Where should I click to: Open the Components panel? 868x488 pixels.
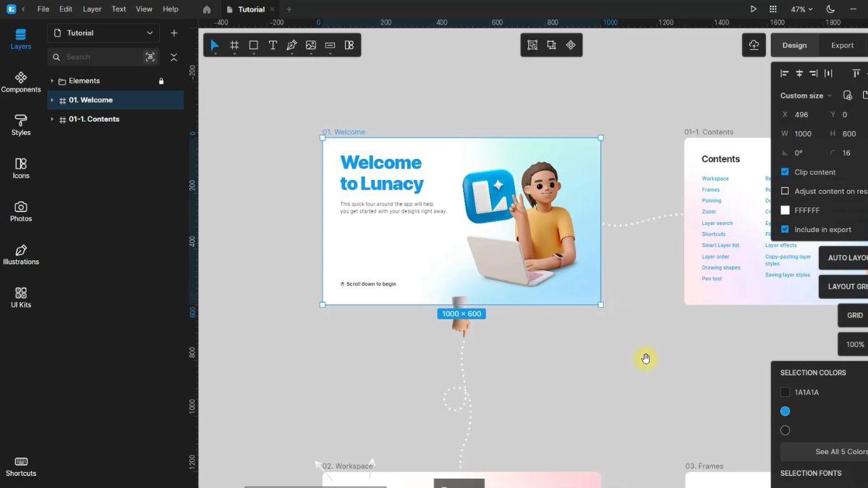[21, 82]
